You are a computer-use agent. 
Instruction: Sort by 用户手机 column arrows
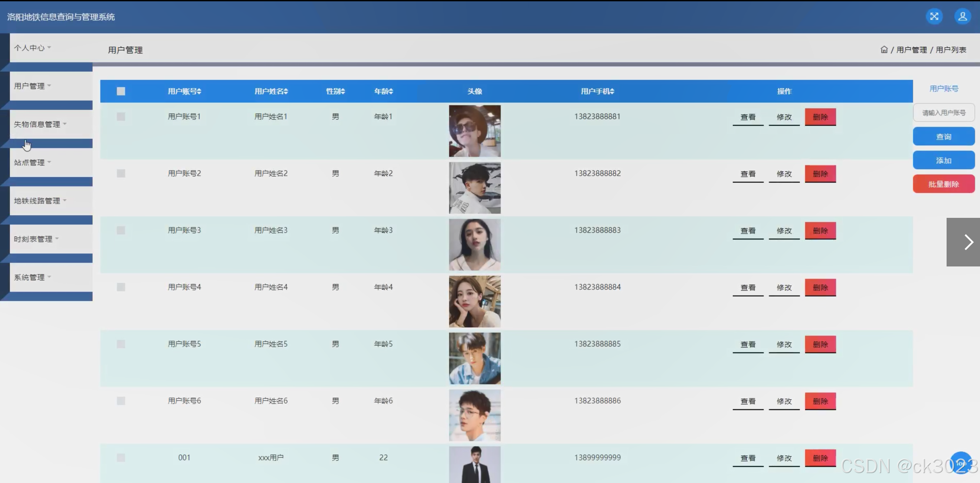pos(612,91)
